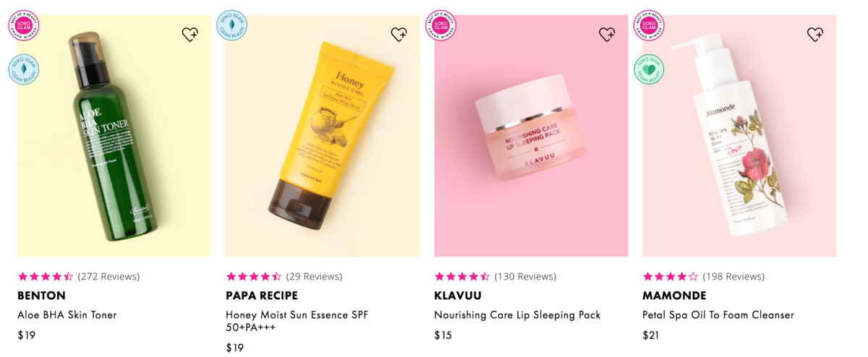View the 272 Reviews for Benton toner
868x357 pixels.
109,276
